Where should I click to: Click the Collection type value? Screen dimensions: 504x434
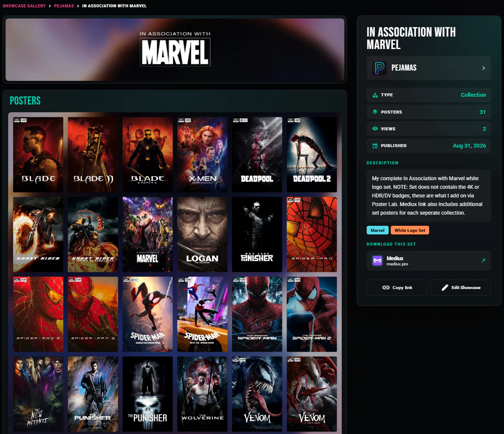(473, 95)
